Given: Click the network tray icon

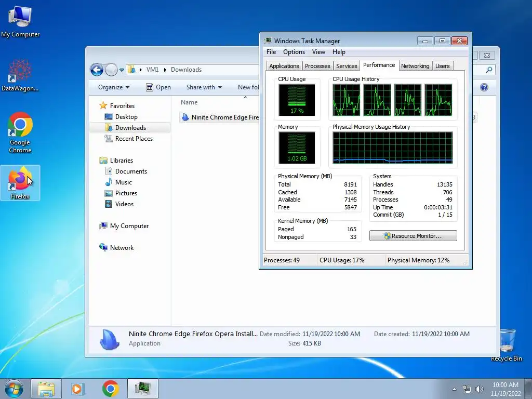Looking at the screenshot, I should [467, 389].
